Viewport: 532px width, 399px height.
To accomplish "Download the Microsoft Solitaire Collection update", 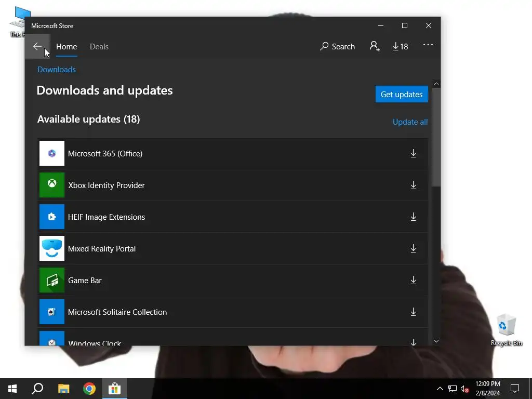I will pyautogui.click(x=413, y=312).
